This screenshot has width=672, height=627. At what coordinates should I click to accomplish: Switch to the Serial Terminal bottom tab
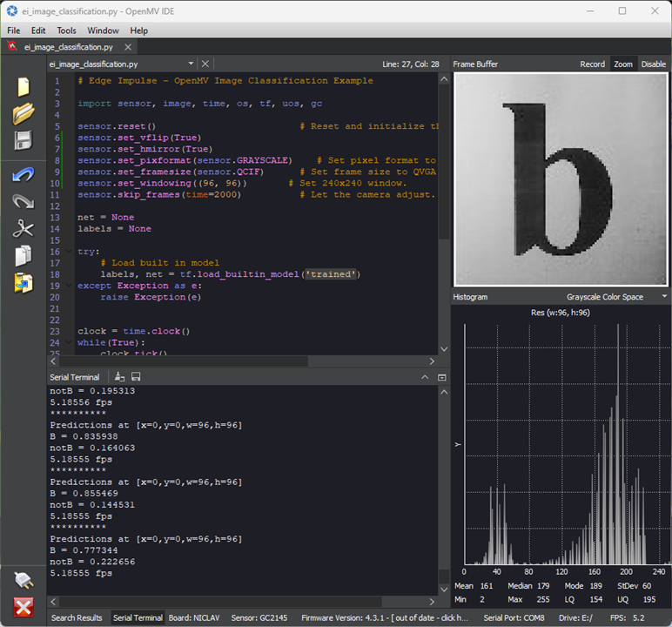pyautogui.click(x=138, y=617)
